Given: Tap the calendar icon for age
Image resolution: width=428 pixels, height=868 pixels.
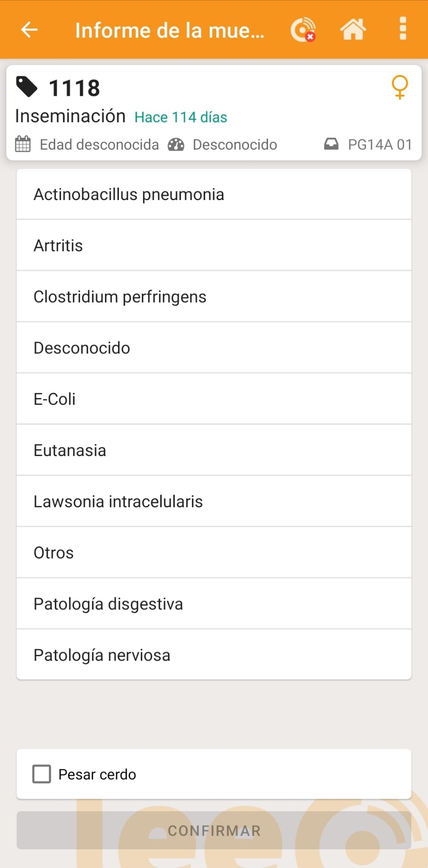Looking at the screenshot, I should (x=23, y=144).
